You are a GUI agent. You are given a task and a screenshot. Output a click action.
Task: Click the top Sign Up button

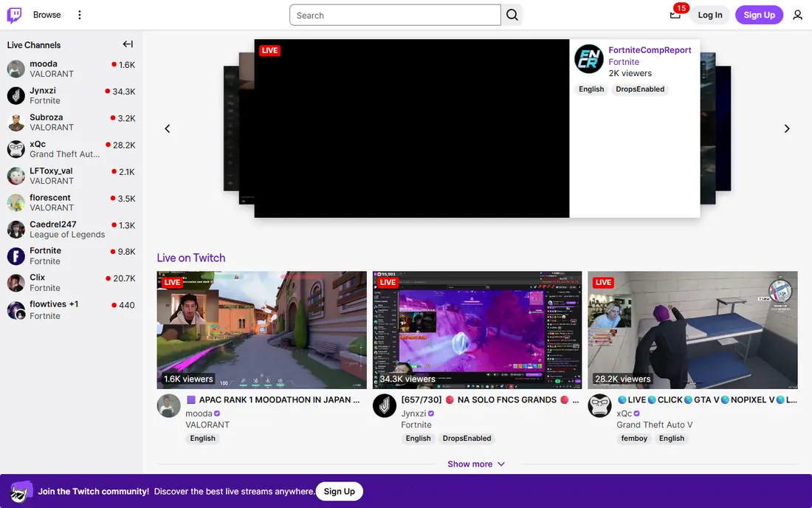tap(759, 15)
